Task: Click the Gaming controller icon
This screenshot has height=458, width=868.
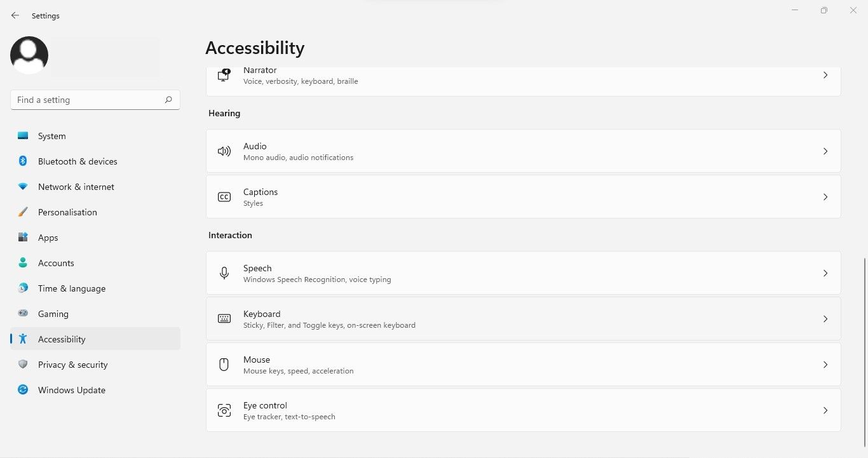Action: point(23,313)
